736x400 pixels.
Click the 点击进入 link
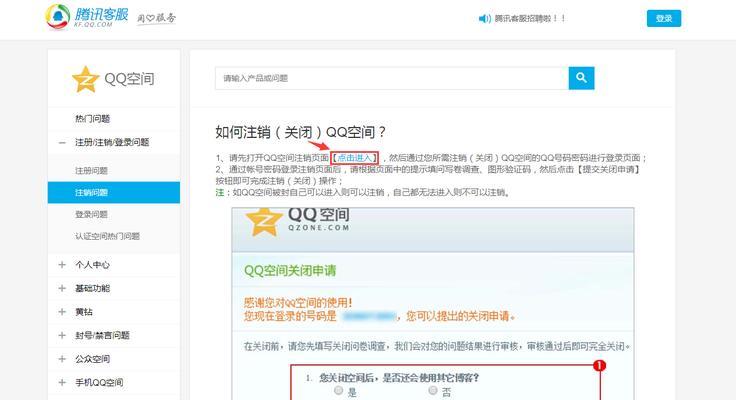pos(354,158)
